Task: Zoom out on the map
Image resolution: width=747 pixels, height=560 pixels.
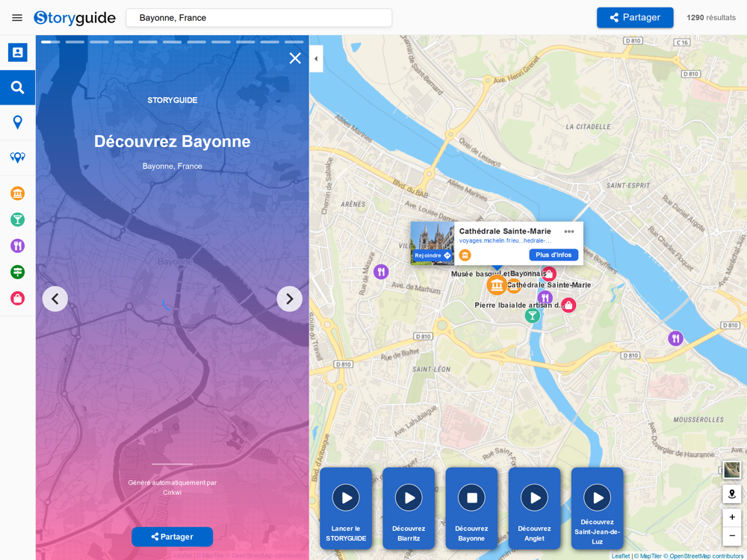Action: tap(732, 535)
